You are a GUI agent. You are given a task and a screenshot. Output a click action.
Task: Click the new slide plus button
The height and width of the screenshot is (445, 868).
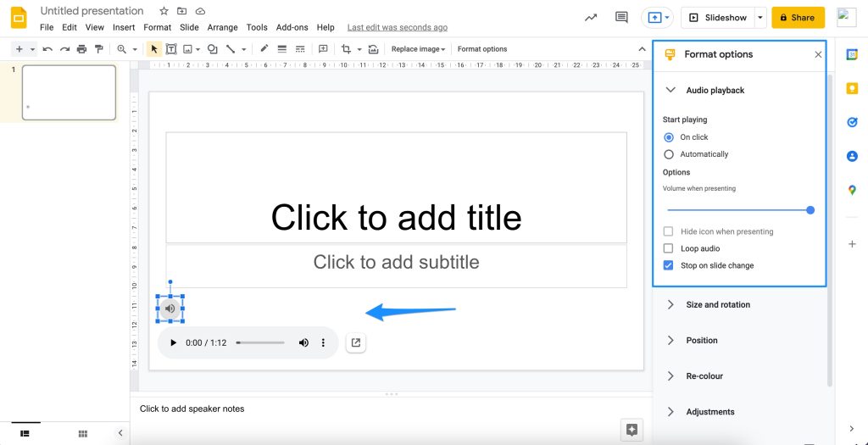(x=19, y=49)
